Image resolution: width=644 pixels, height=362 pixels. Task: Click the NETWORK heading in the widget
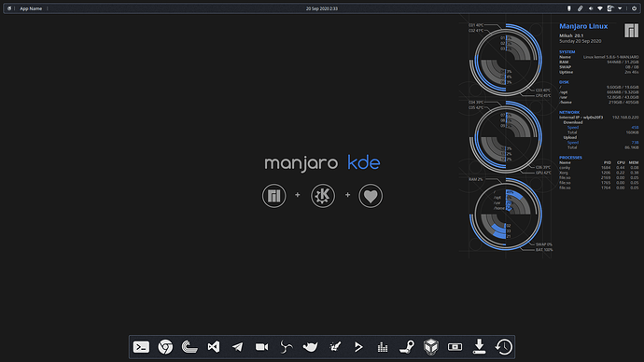pos(569,112)
